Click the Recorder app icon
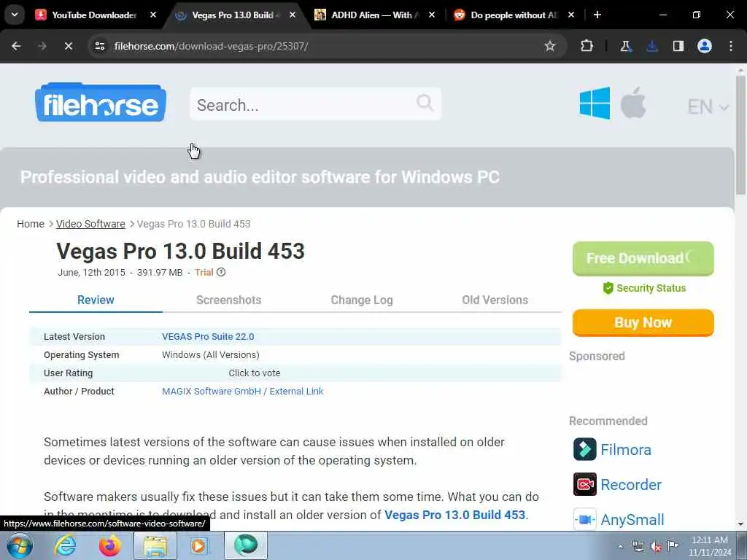Image resolution: width=747 pixels, height=560 pixels. 584,484
